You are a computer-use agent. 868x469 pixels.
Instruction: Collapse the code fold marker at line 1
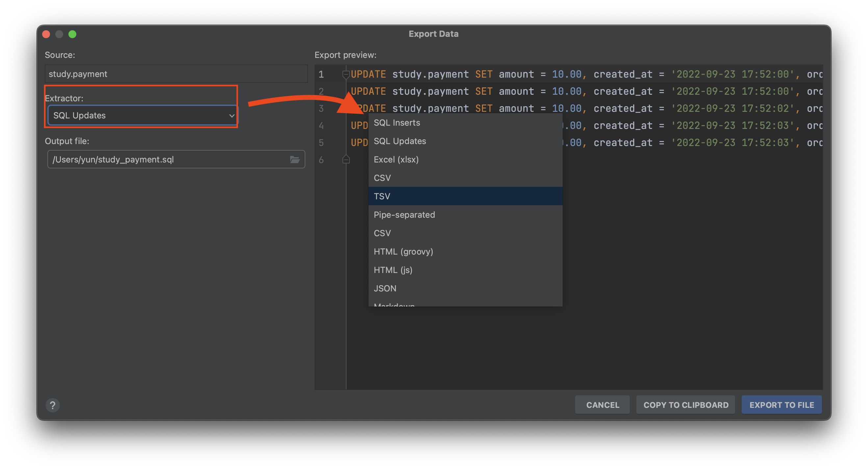click(x=346, y=74)
